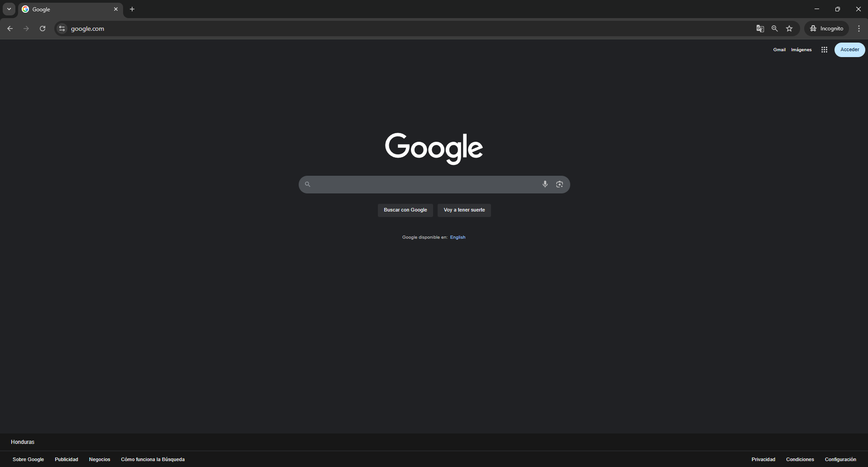Restore down the browser window
Image resolution: width=868 pixels, height=467 pixels.
[x=838, y=9]
